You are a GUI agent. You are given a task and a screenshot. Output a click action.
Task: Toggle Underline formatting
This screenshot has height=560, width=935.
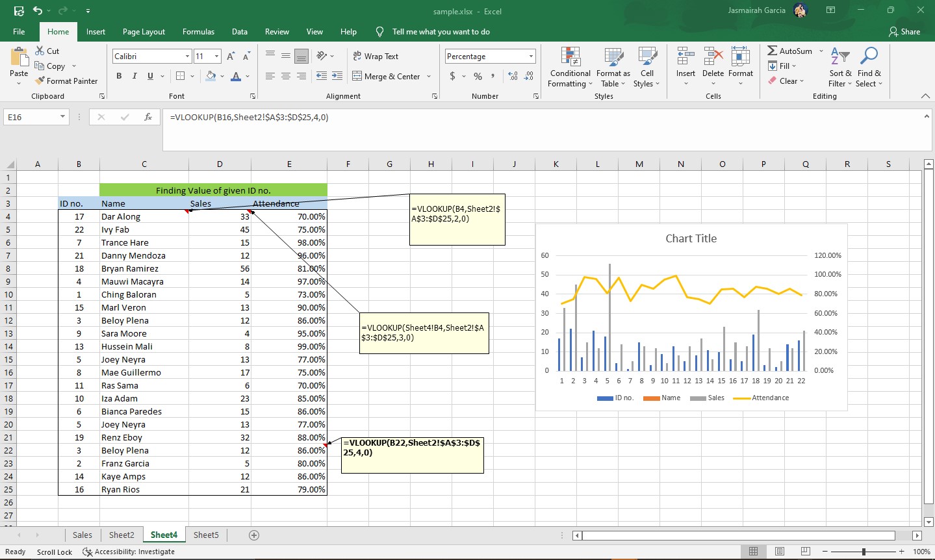[x=150, y=76]
